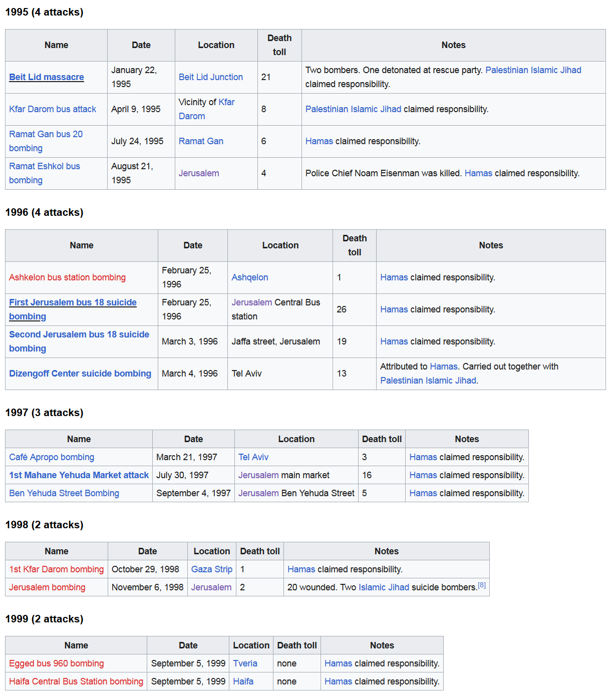Open Dizengoff Center suicide bombing link
Image resolution: width=614 pixels, height=700 pixels.
coord(80,374)
